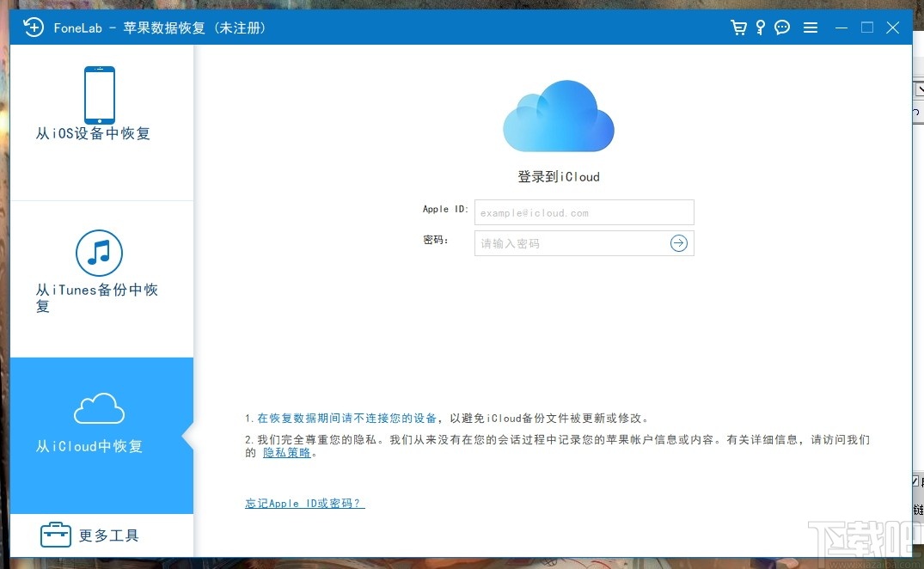The image size is (924, 569).
Task: Open the hamburger menu in title bar
Action: (810, 27)
